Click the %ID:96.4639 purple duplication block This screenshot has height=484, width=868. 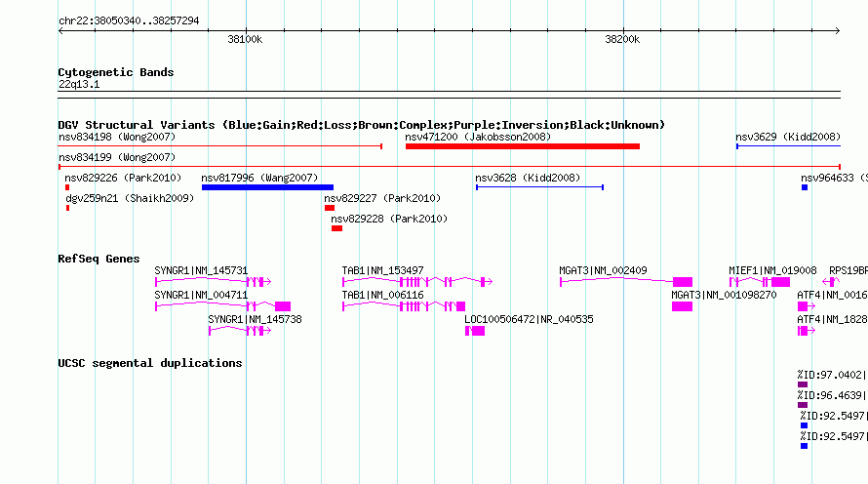tap(803, 405)
